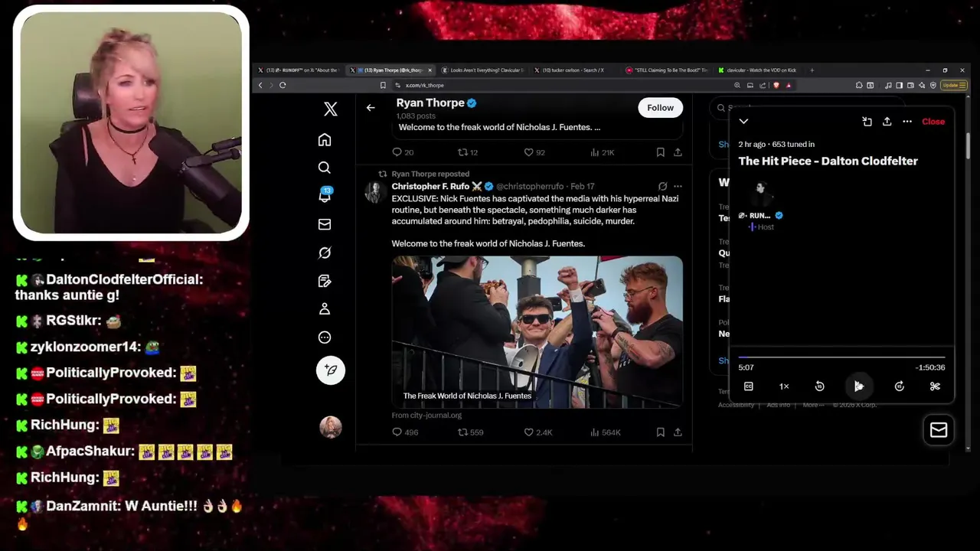Reload the page in browser

[283, 85]
